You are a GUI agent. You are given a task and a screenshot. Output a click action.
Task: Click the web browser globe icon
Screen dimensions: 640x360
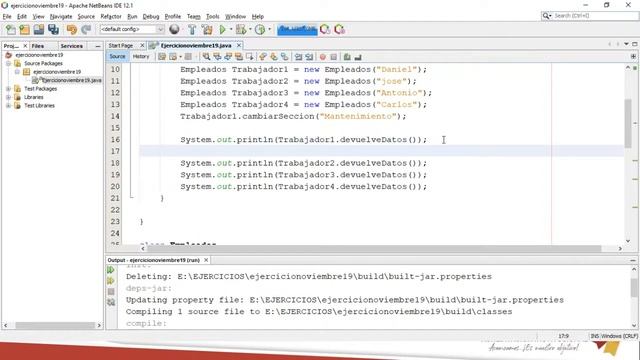pos(174,29)
